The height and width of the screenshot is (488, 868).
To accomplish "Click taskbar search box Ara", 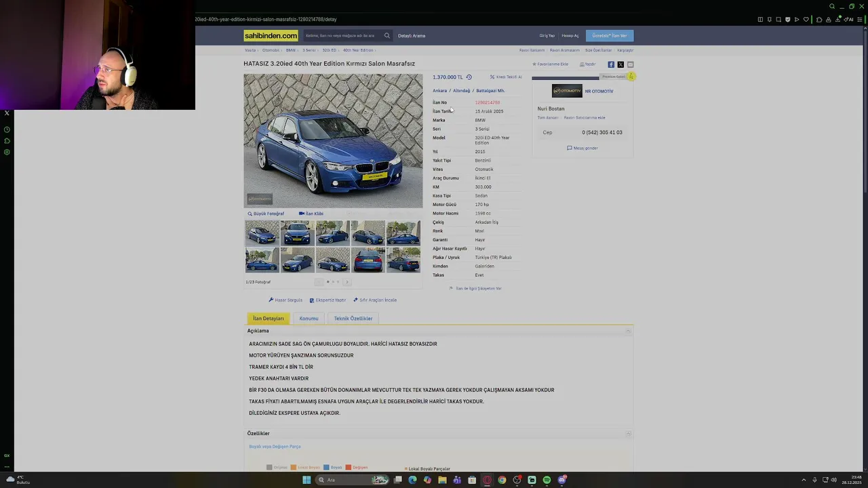I will pyautogui.click(x=353, y=480).
